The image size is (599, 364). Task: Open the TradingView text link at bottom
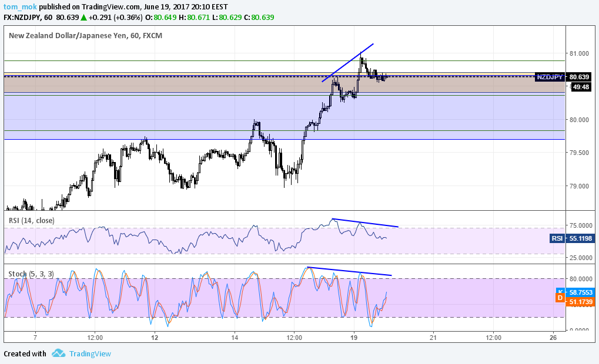click(x=90, y=353)
